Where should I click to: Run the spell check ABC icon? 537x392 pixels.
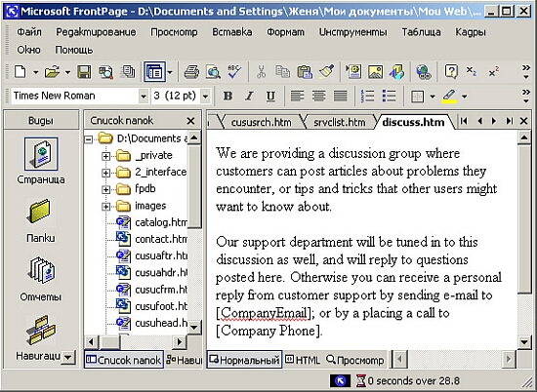click(x=234, y=72)
